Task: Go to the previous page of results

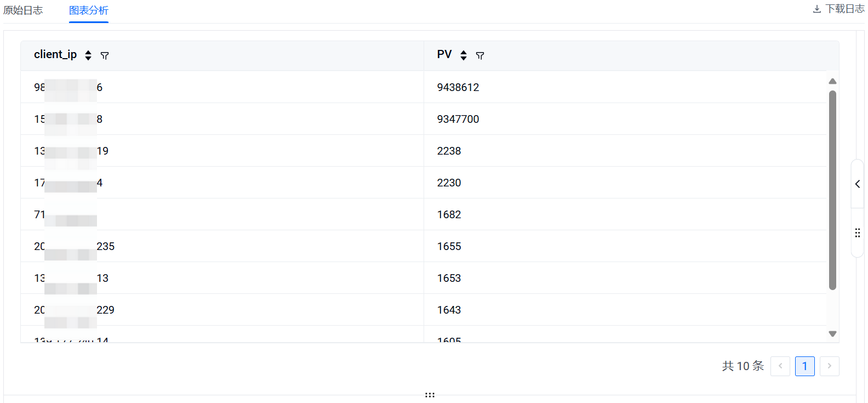Action: tap(780, 366)
